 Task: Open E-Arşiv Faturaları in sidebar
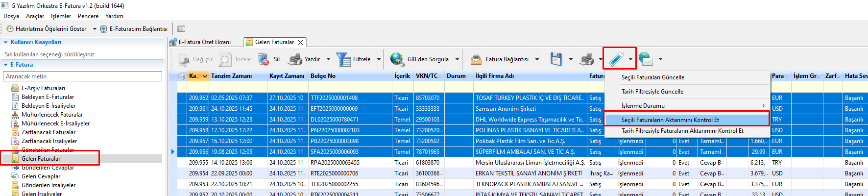[x=43, y=88]
